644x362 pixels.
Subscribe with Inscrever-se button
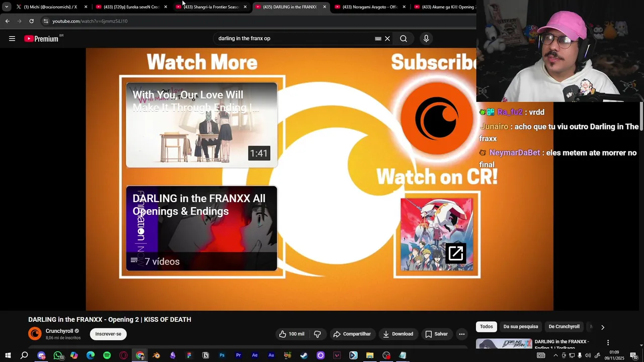point(108,334)
